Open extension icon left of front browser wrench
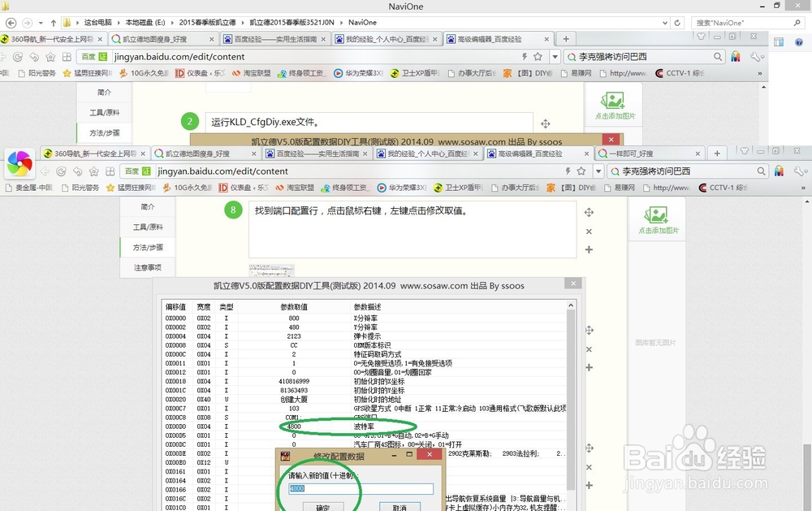 tap(779, 171)
